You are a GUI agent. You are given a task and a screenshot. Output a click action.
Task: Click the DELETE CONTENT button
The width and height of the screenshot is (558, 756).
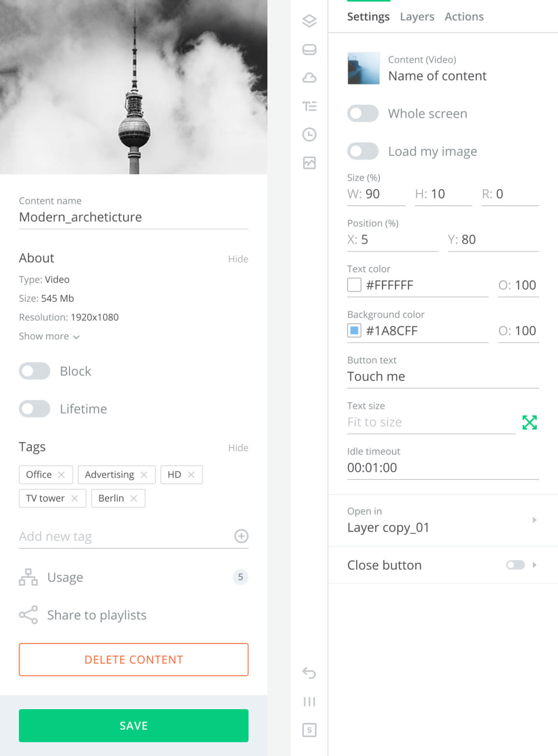134,659
